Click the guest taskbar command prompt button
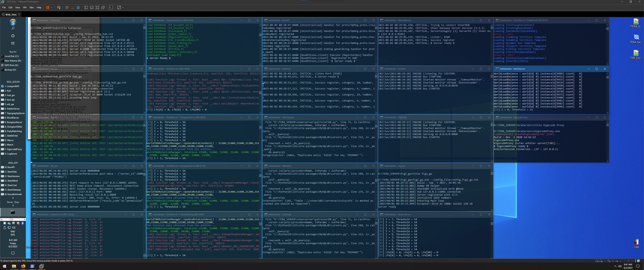 pyautogui.click(x=13, y=212)
